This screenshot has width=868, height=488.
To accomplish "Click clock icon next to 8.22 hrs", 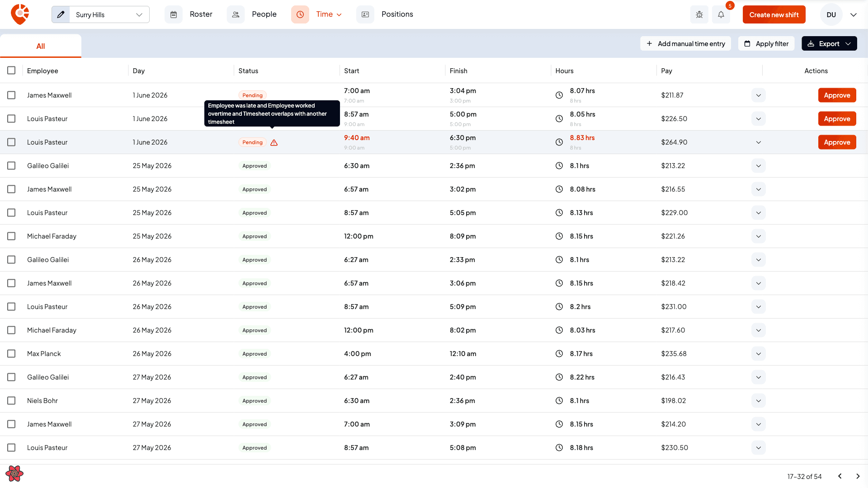I will [559, 377].
